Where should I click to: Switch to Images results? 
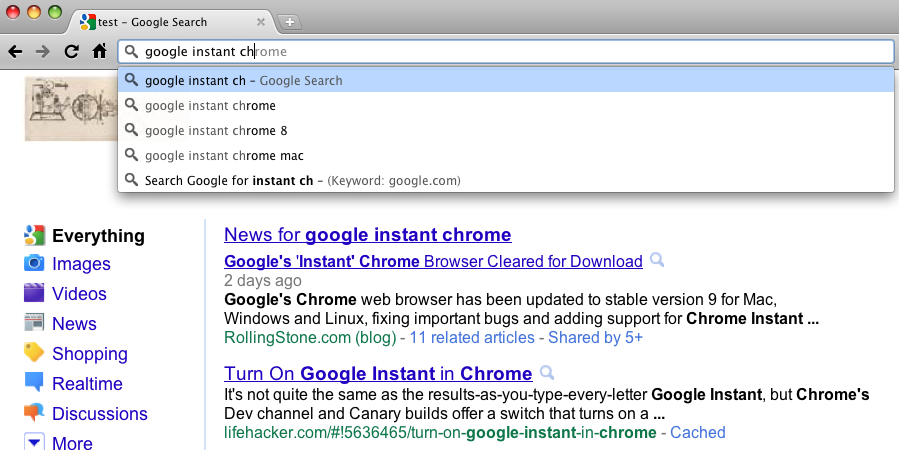(x=81, y=264)
